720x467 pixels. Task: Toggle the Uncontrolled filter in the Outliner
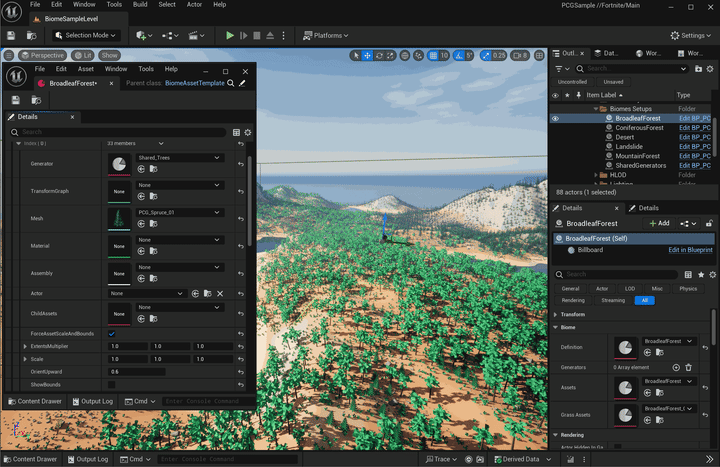572,82
